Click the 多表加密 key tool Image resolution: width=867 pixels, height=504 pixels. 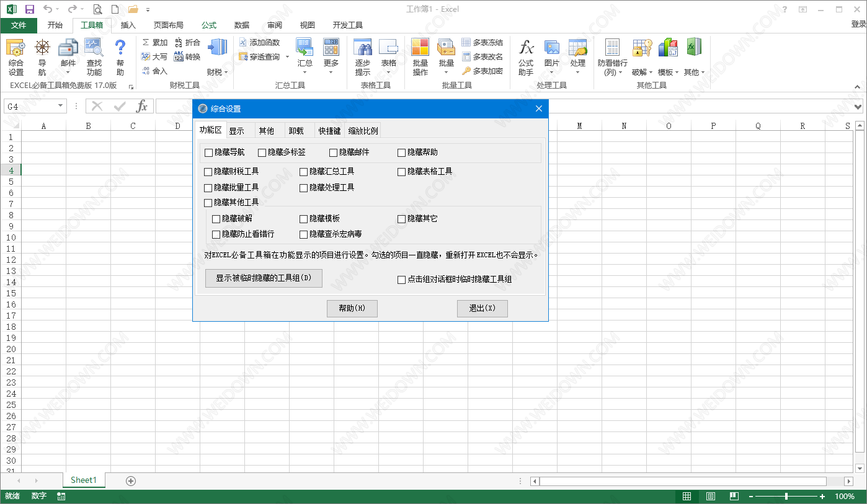(482, 71)
